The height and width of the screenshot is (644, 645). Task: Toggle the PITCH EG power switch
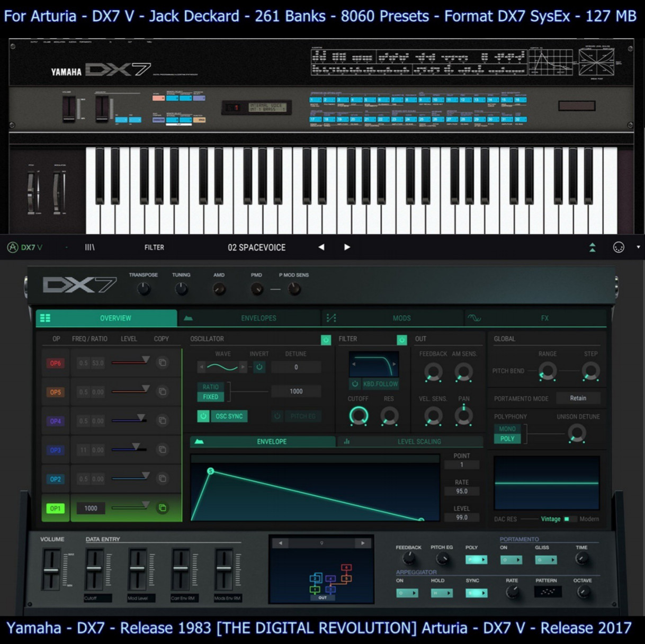(277, 416)
